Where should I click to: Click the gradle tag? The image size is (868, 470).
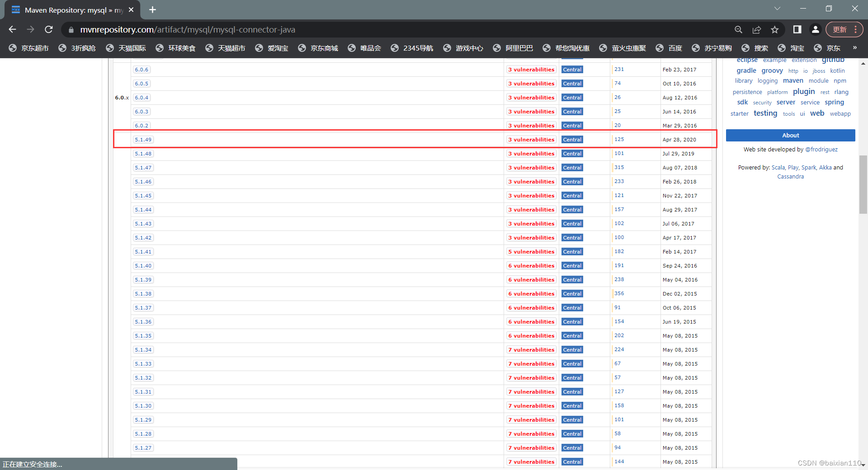coord(746,70)
